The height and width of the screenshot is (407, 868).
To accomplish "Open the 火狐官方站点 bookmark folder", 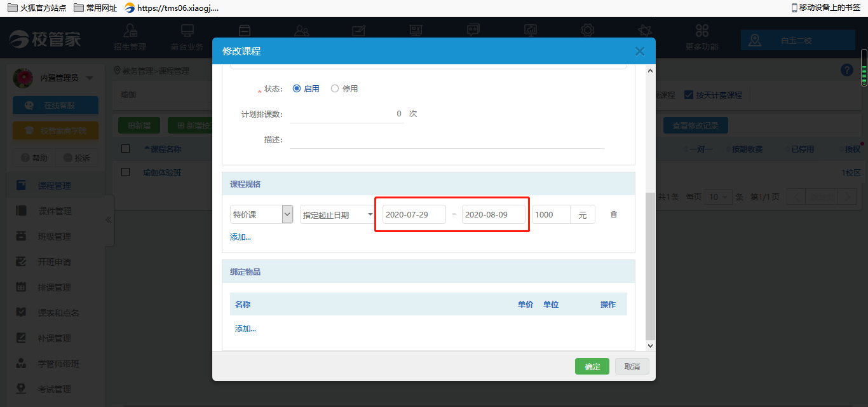I will point(37,8).
